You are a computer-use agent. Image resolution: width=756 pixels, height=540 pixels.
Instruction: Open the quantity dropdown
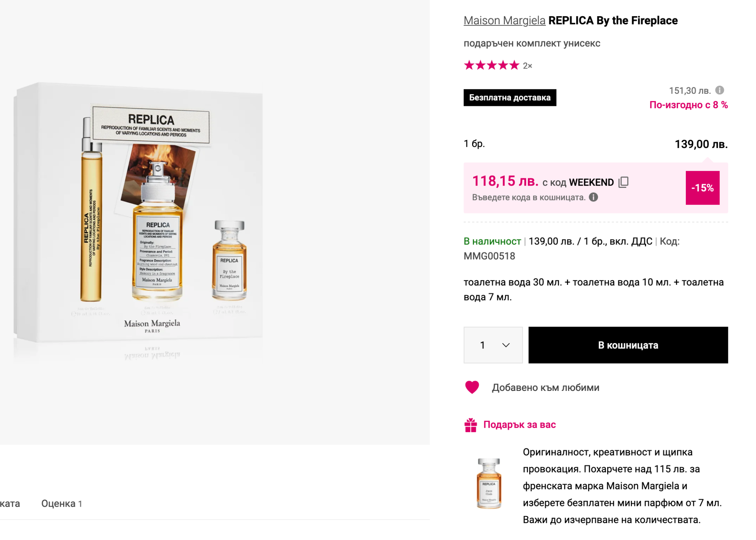click(x=493, y=345)
